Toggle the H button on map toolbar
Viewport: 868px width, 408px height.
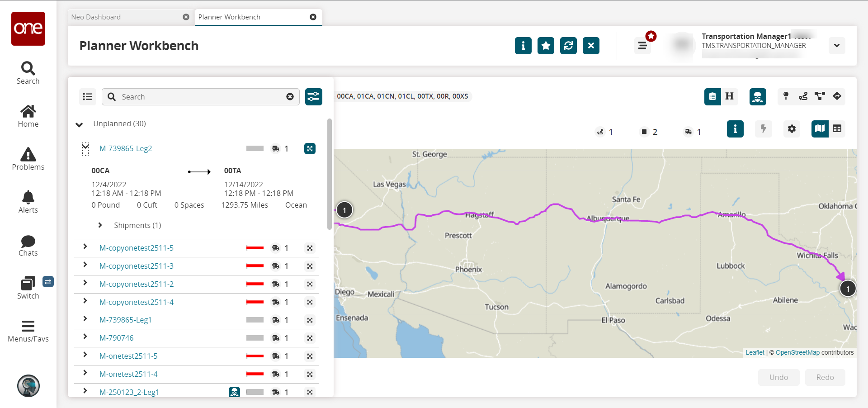(x=729, y=96)
